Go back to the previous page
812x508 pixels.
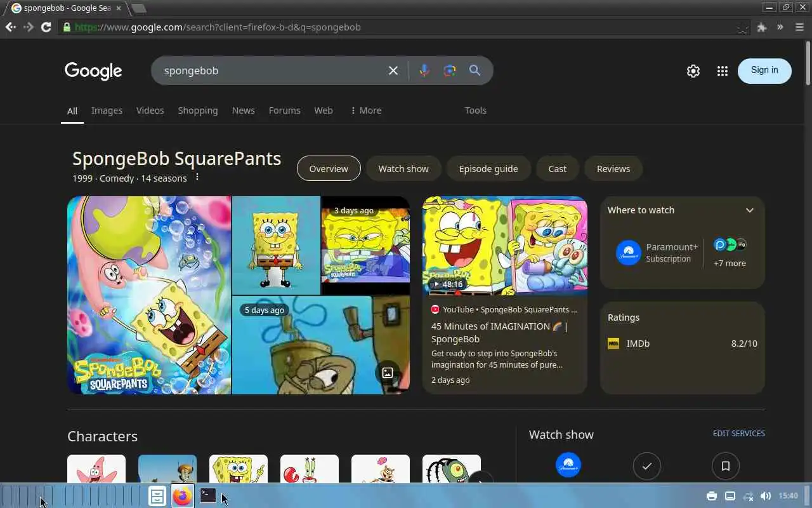(10, 27)
